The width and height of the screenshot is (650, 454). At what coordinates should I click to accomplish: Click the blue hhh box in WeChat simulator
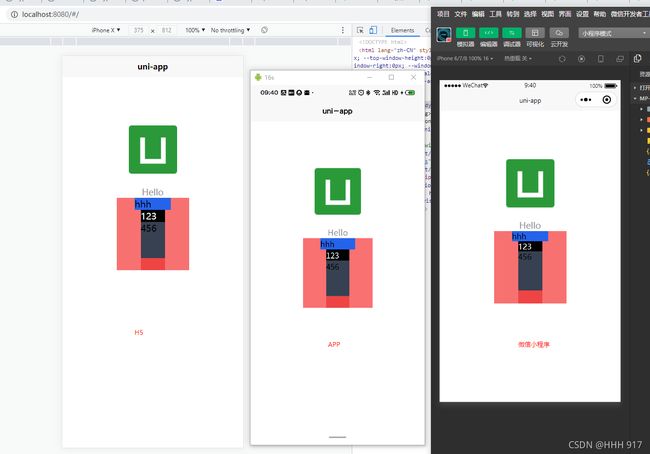click(x=530, y=236)
